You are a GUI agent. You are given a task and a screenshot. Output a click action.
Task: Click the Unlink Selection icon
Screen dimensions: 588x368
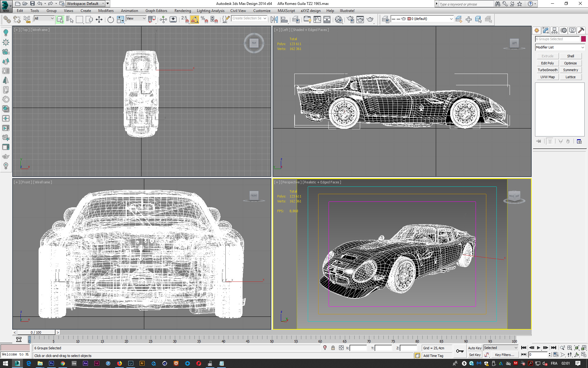click(x=17, y=20)
